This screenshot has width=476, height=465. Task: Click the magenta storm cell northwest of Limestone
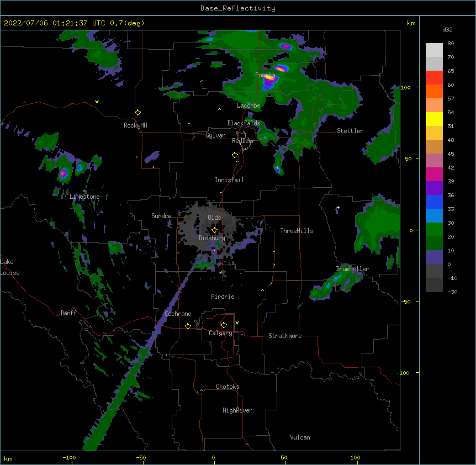pyautogui.click(x=63, y=173)
